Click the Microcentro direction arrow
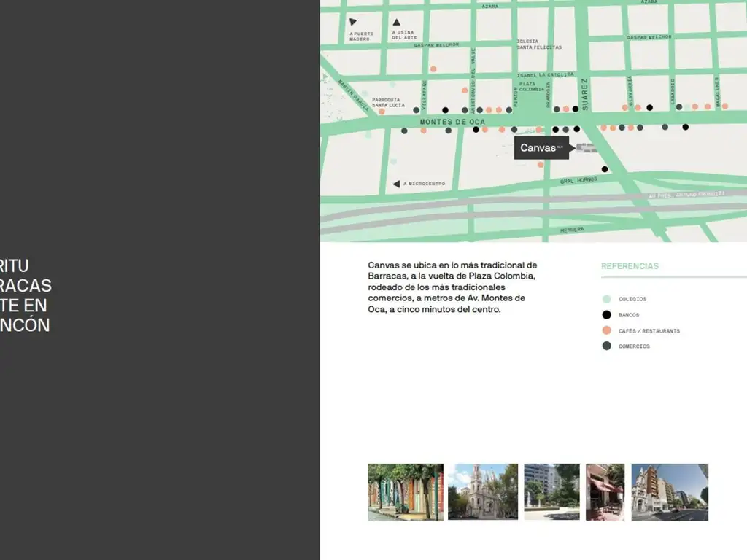Image resolution: width=747 pixels, height=560 pixels. click(x=396, y=184)
